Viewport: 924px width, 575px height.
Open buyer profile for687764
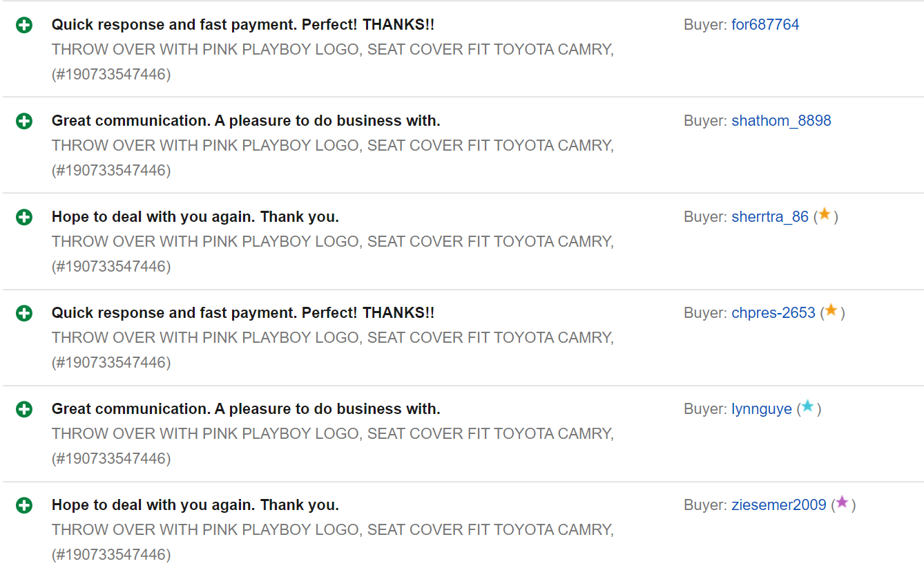click(765, 25)
